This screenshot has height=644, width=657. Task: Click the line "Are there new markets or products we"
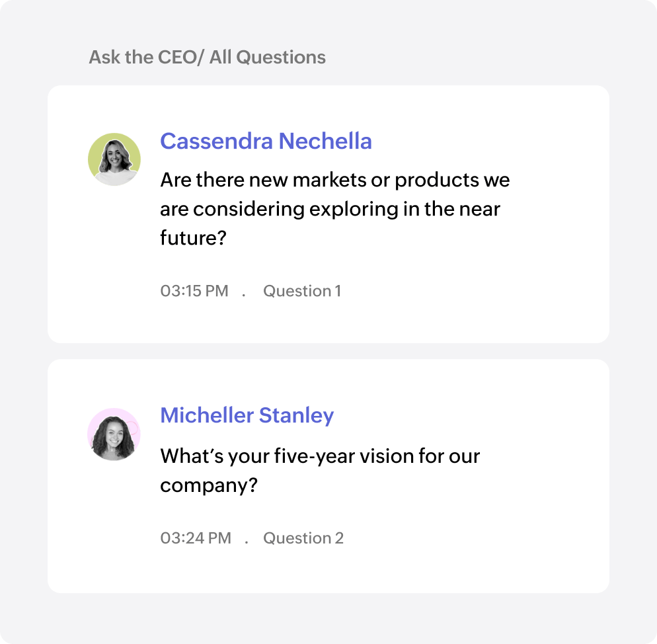[x=334, y=180]
